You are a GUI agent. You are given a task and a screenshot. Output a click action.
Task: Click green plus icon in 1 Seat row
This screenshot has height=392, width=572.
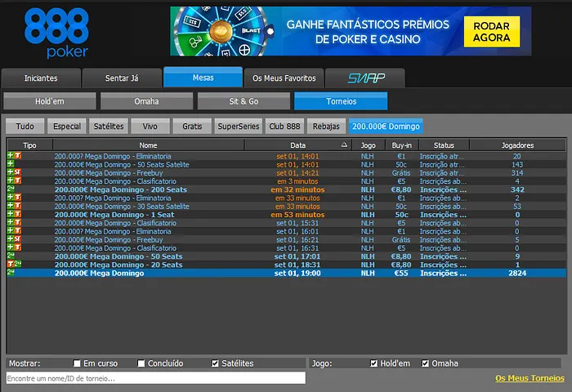click(10, 215)
